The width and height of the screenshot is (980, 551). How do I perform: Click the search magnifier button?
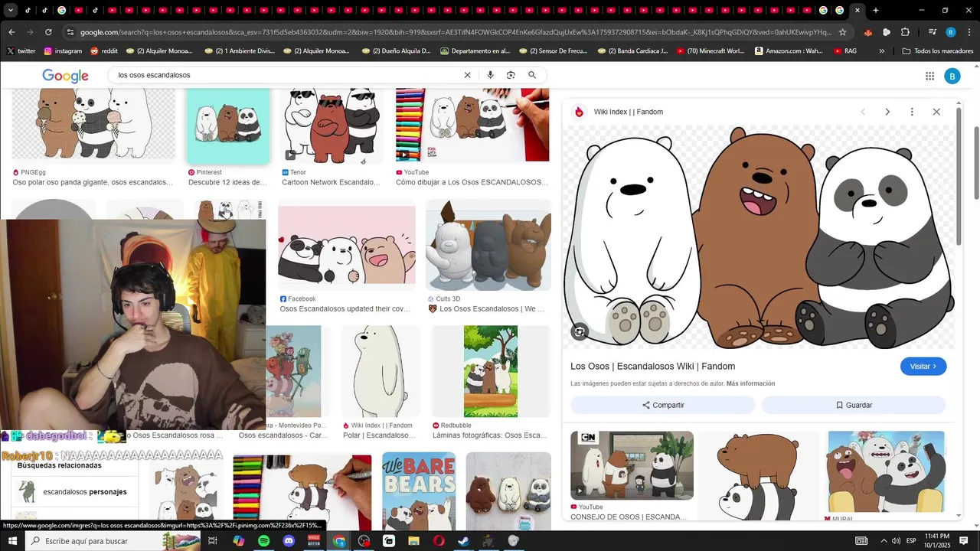click(x=532, y=75)
